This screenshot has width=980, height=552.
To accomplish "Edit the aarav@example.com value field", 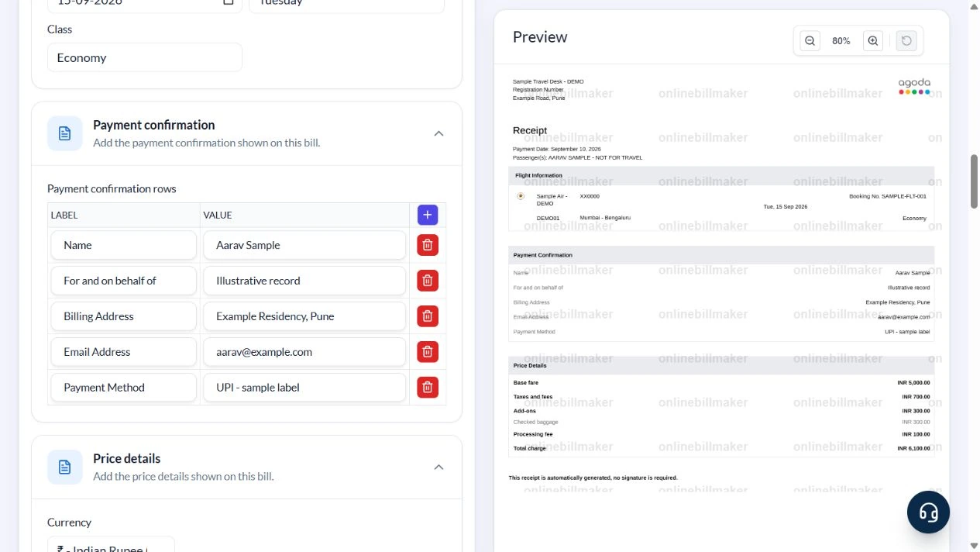I will pos(304,352).
